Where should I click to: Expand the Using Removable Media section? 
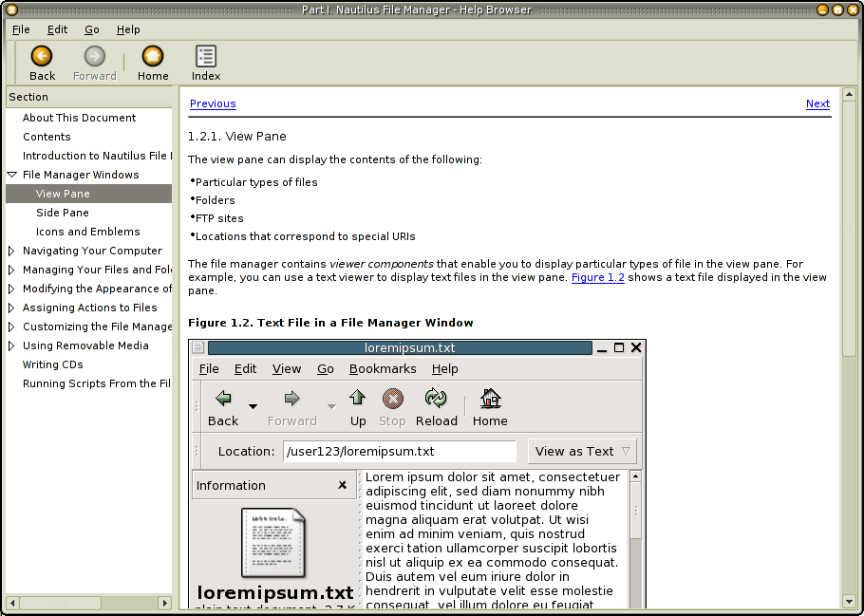(11, 346)
